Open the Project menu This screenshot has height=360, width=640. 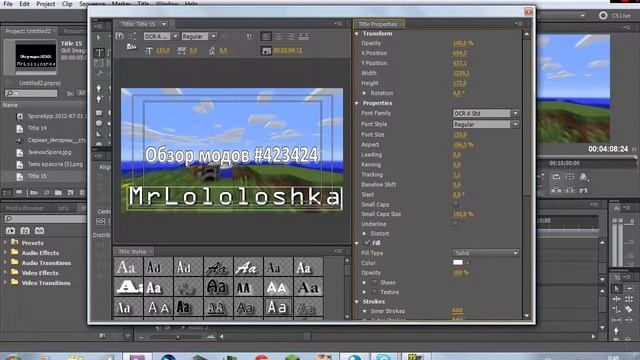tap(45, 4)
